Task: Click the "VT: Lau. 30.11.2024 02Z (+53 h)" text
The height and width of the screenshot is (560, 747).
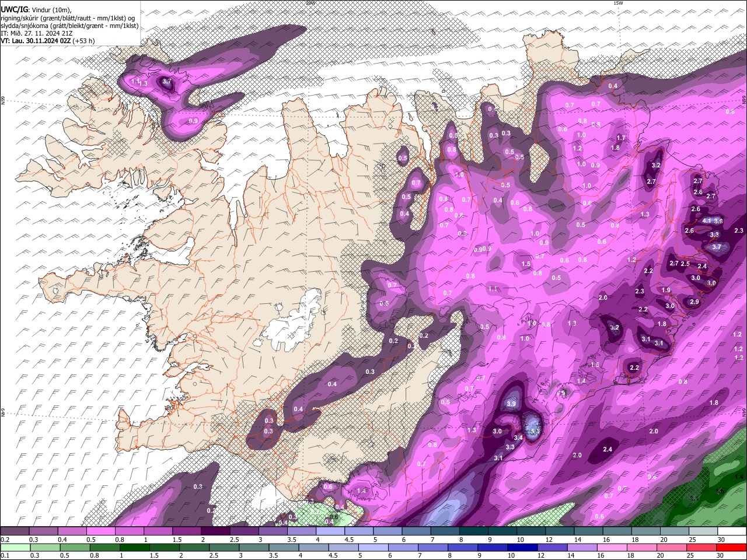Action: click(x=48, y=41)
